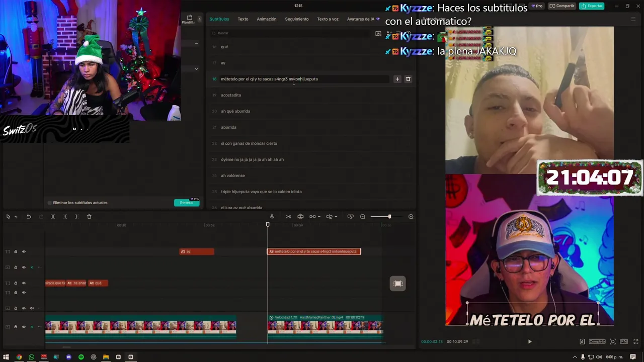The image size is (644, 362).
Task: Hide the top text track with eye icon
Action: 24,251
